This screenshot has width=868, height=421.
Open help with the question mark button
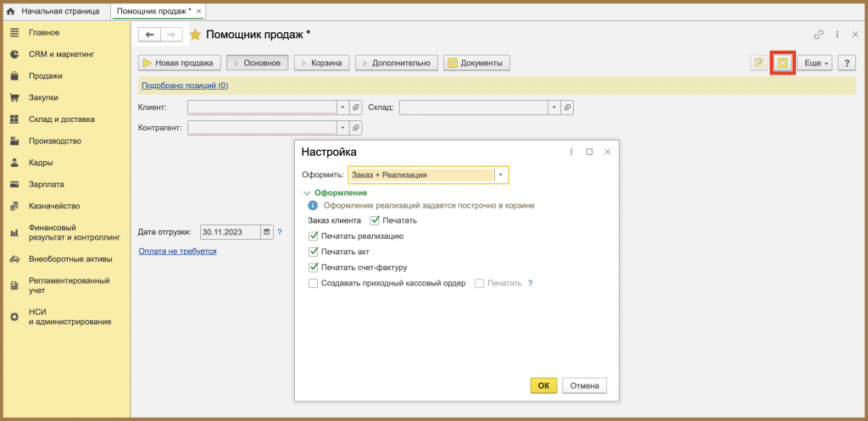847,63
